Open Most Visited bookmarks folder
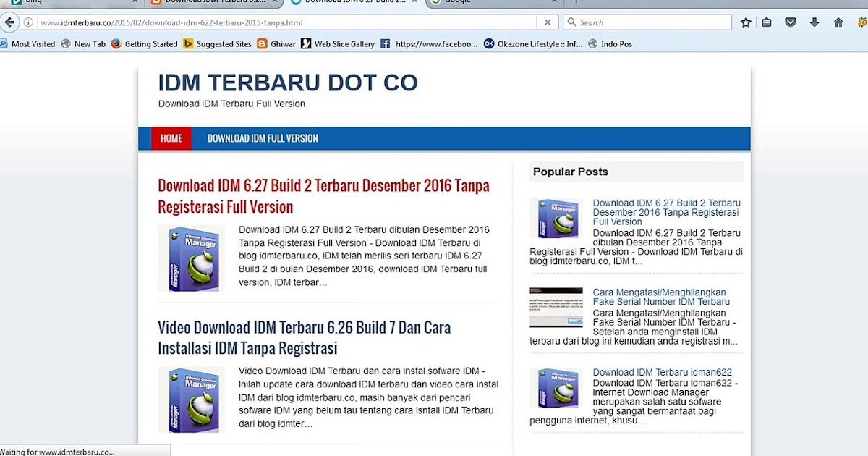 point(28,44)
